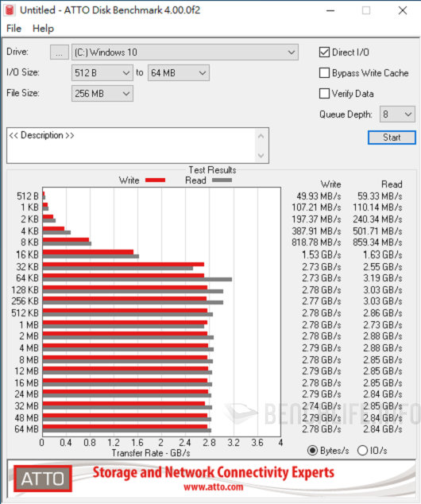Click the 8 KB write result 818.78 MB/s

click(x=316, y=242)
